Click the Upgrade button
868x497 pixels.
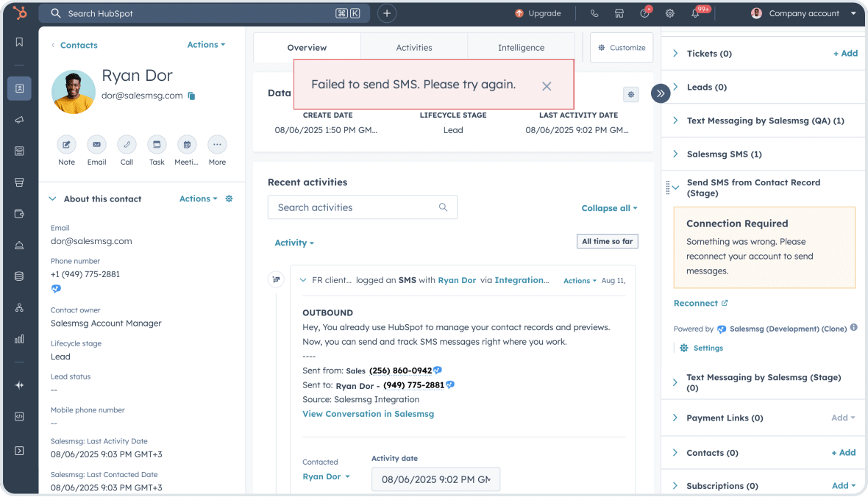538,13
